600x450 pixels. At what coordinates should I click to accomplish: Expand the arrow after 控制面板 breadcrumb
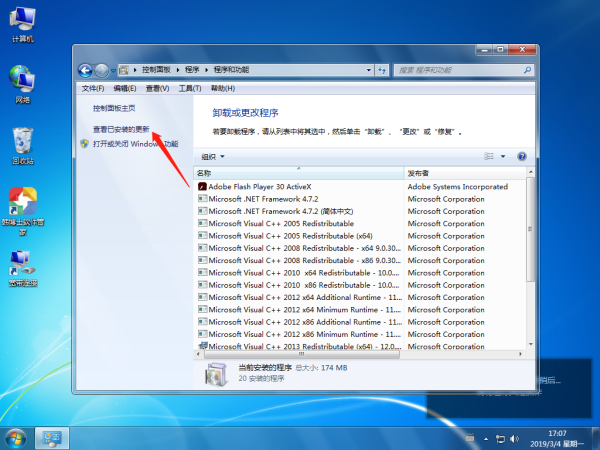pyautogui.click(x=178, y=70)
